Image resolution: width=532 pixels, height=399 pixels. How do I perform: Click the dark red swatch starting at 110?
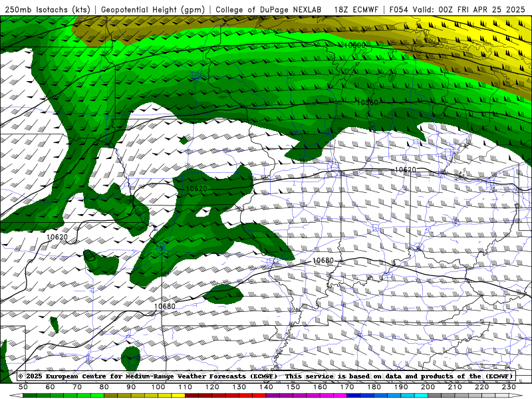[x=192, y=396]
